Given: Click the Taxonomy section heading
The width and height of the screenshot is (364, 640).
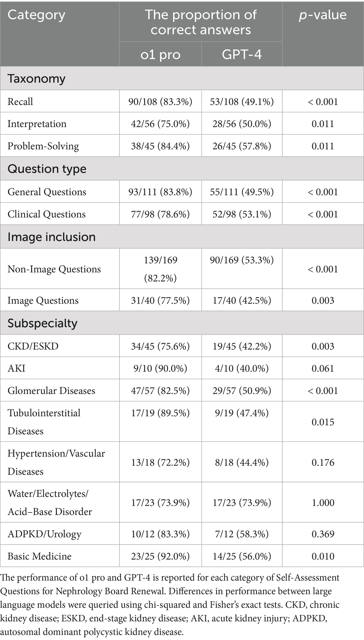Looking at the screenshot, I should [x=37, y=79].
